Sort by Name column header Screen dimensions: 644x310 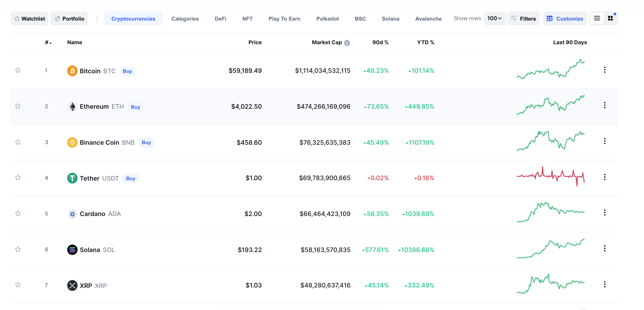click(75, 43)
